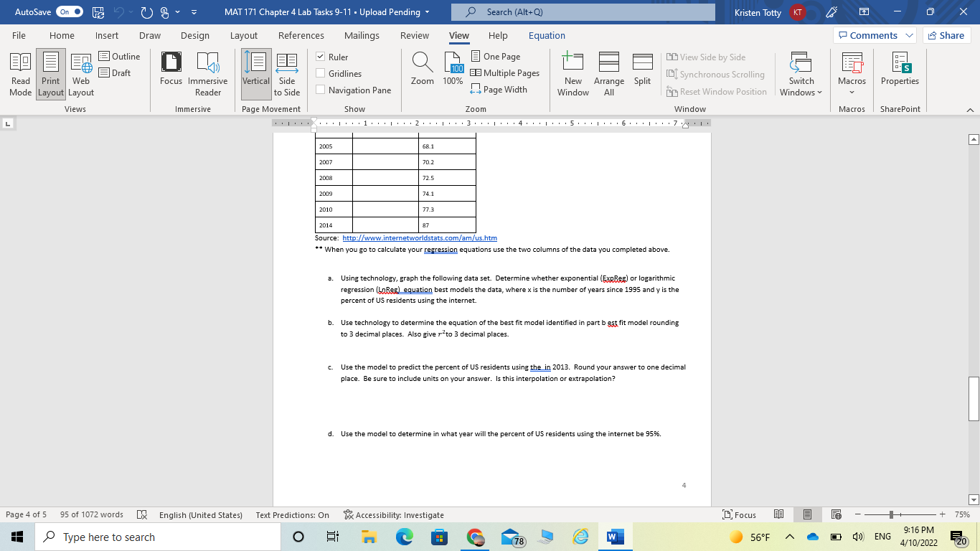Enable Side to Side page movement
The image size is (980, 551).
tap(286, 73)
